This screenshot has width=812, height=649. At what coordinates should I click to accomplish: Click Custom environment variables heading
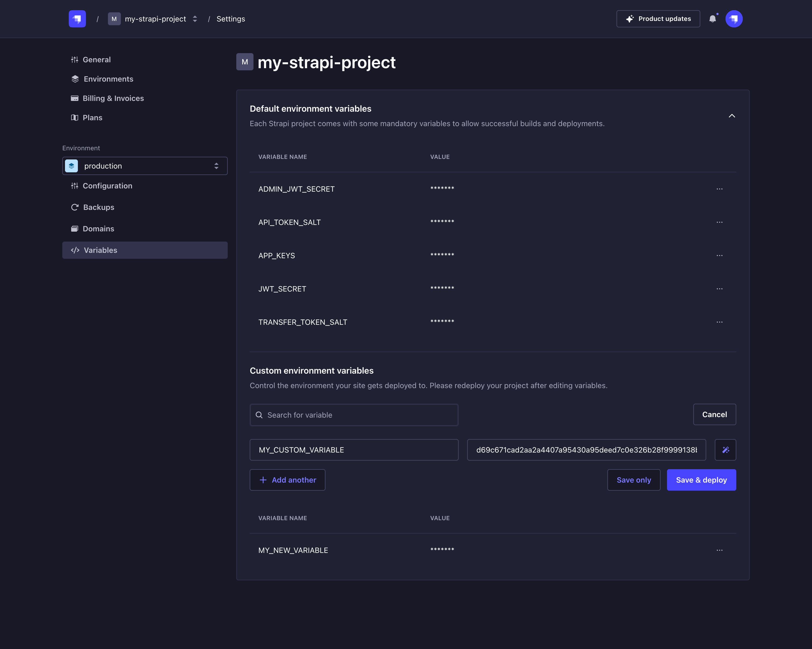[x=311, y=371]
